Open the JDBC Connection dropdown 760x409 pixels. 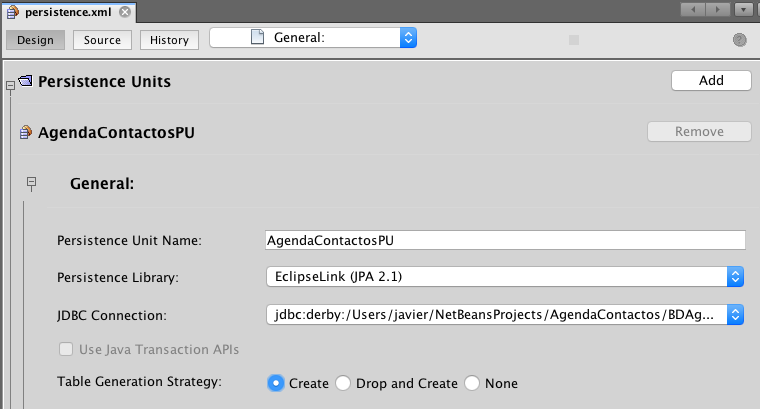pos(735,315)
